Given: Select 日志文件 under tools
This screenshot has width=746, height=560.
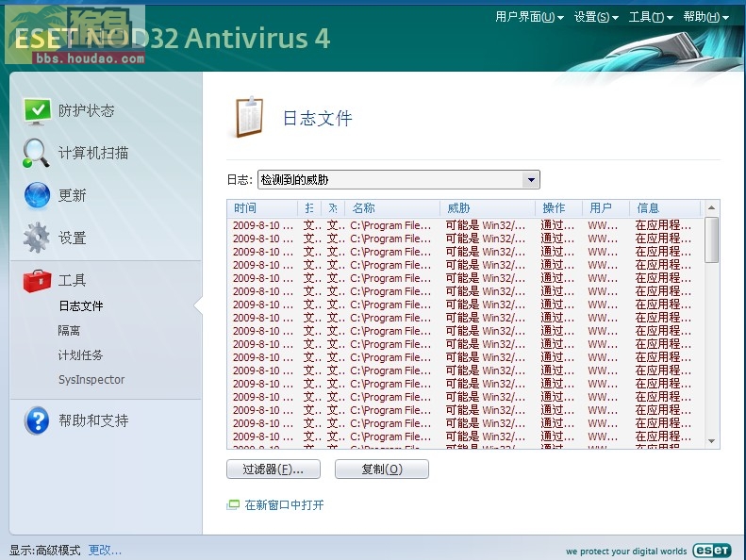Looking at the screenshot, I should pos(80,306).
